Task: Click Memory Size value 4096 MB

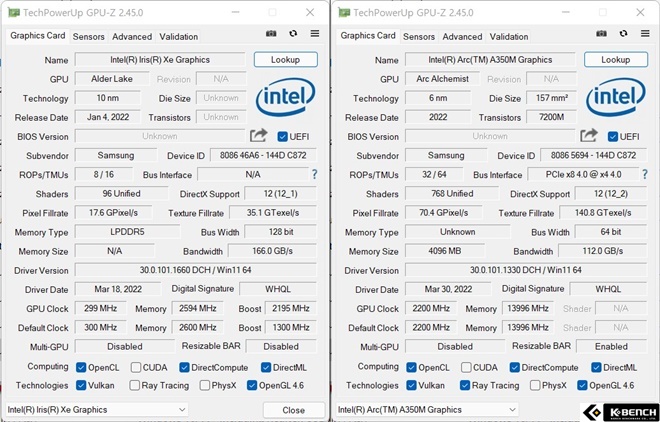Action: point(445,251)
